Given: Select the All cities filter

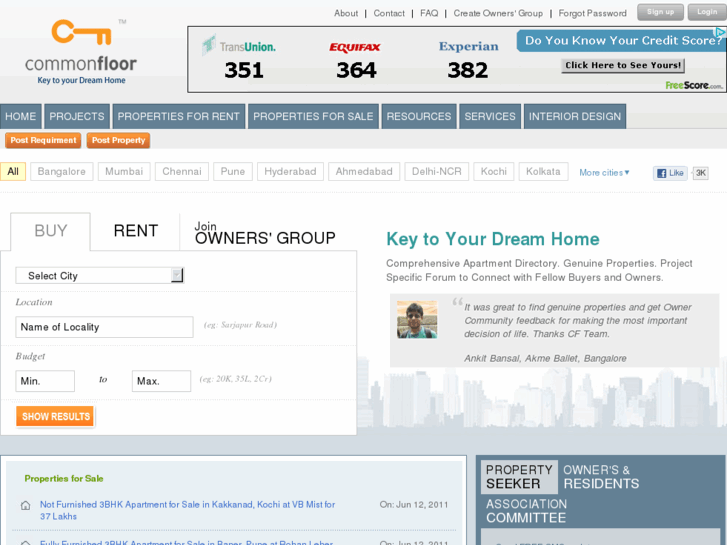Looking at the screenshot, I should click(x=13, y=172).
